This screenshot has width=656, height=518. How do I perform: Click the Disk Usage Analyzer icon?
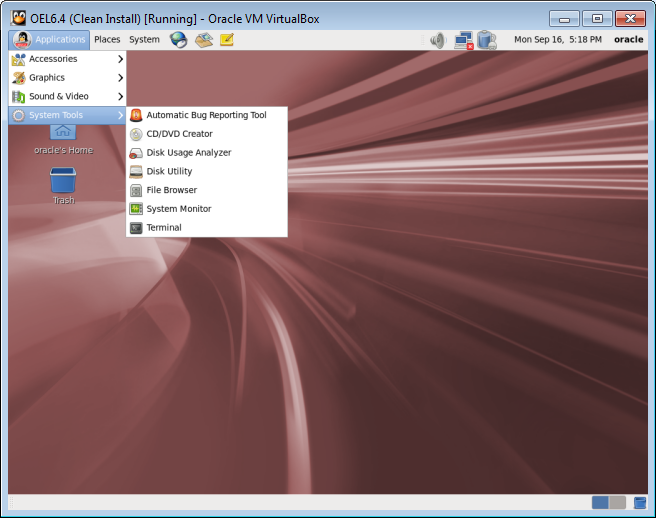[x=136, y=153]
